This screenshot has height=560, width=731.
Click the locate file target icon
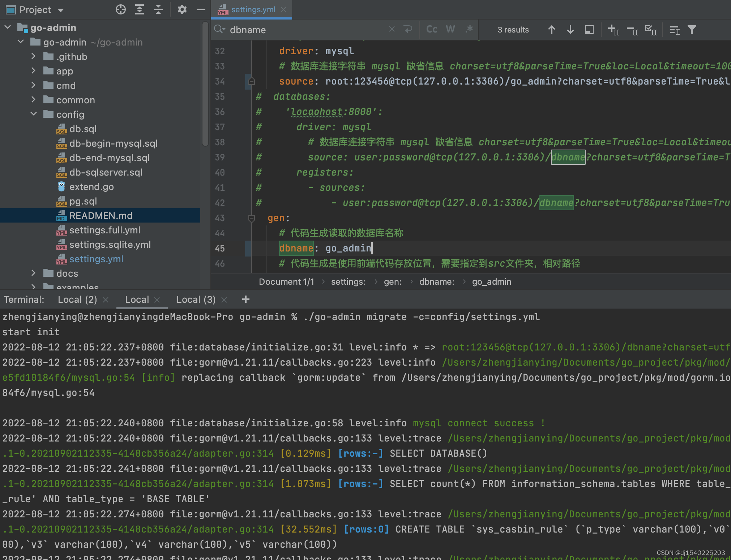pyautogui.click(x=121, y=10)
